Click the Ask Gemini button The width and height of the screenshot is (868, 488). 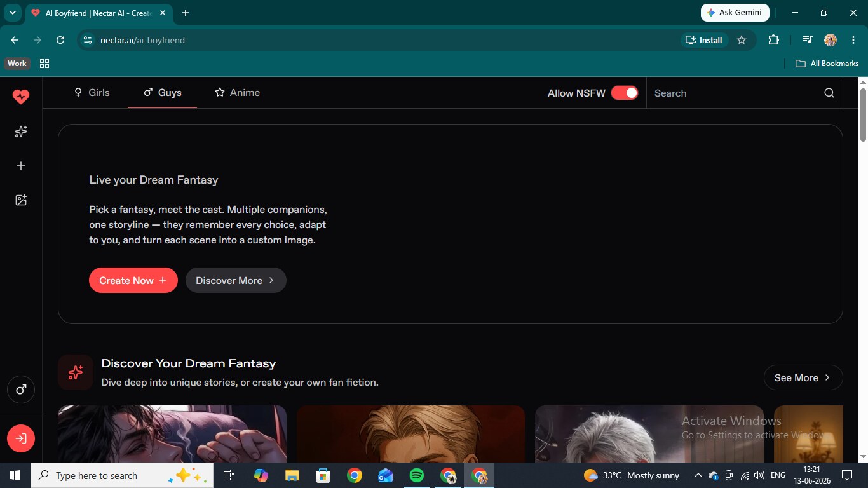coord(735,13)
